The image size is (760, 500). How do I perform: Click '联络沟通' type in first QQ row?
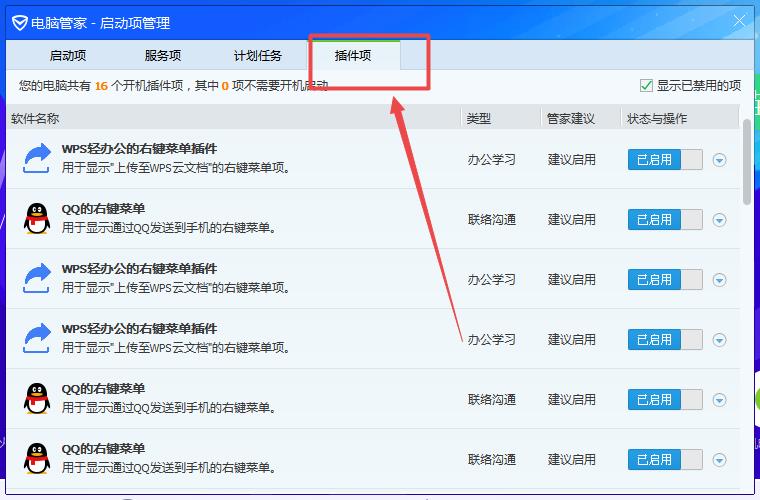(x=491, y=219)
